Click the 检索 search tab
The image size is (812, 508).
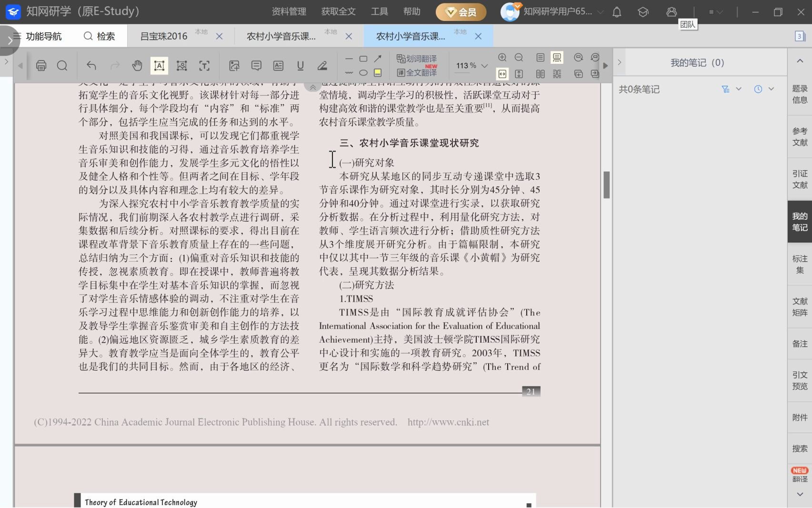100,36
